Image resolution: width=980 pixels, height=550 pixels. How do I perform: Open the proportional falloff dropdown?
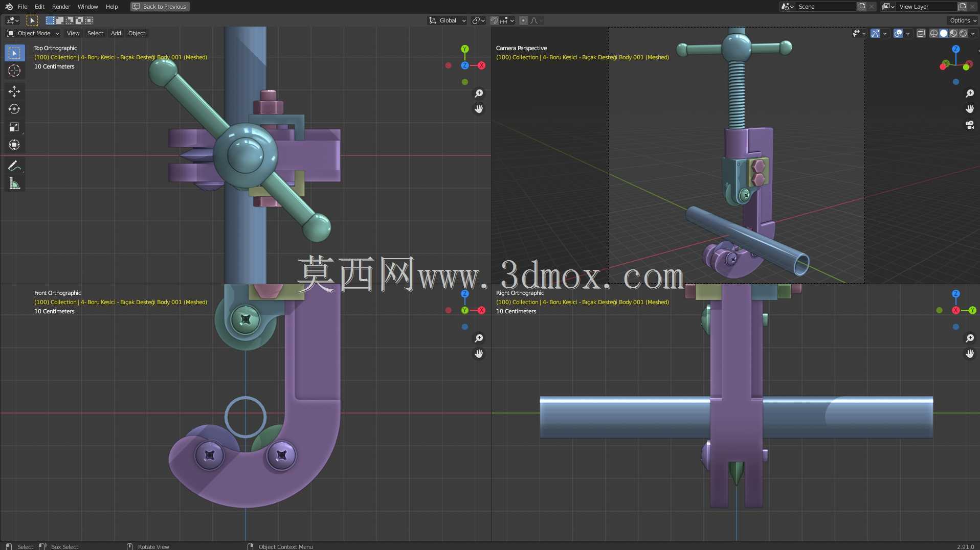click(537, 20)
